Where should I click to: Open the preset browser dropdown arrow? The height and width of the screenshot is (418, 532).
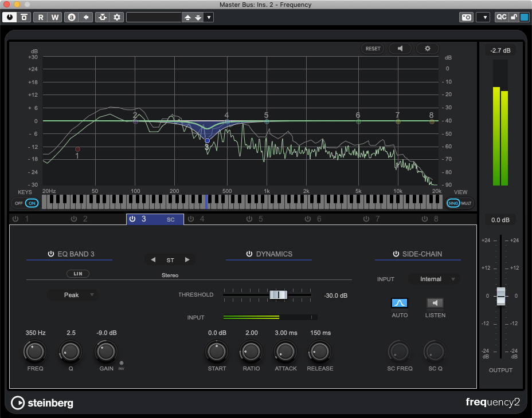click(x=209, y=17)
